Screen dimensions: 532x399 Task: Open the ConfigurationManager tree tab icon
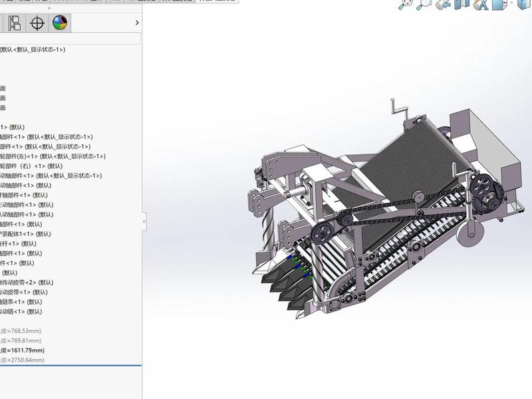point(14,23)
